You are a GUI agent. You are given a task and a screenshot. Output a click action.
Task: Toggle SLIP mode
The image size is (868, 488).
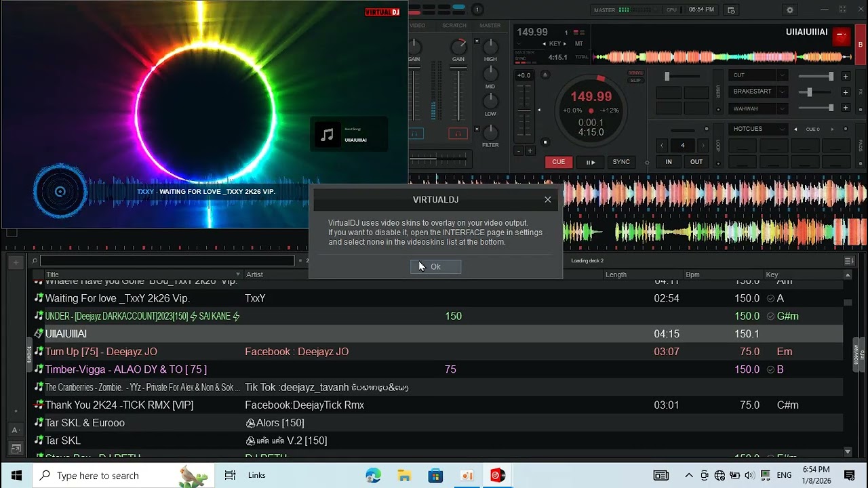click(635, 80)
